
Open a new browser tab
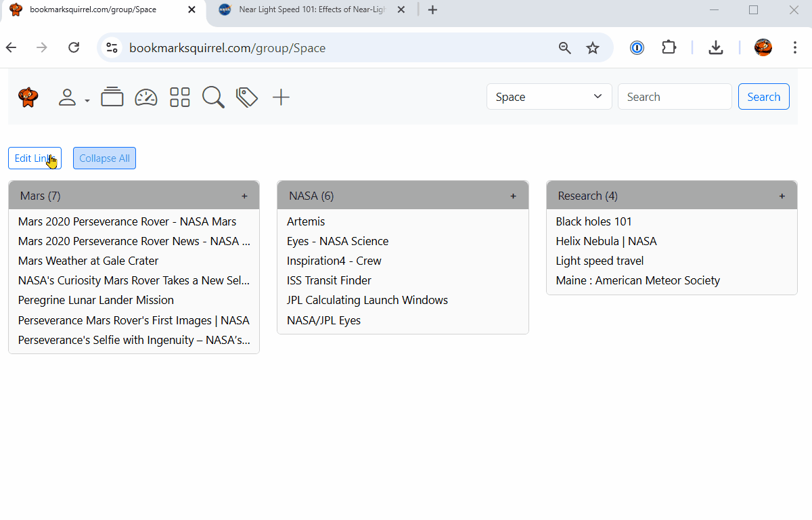point(433,9)
